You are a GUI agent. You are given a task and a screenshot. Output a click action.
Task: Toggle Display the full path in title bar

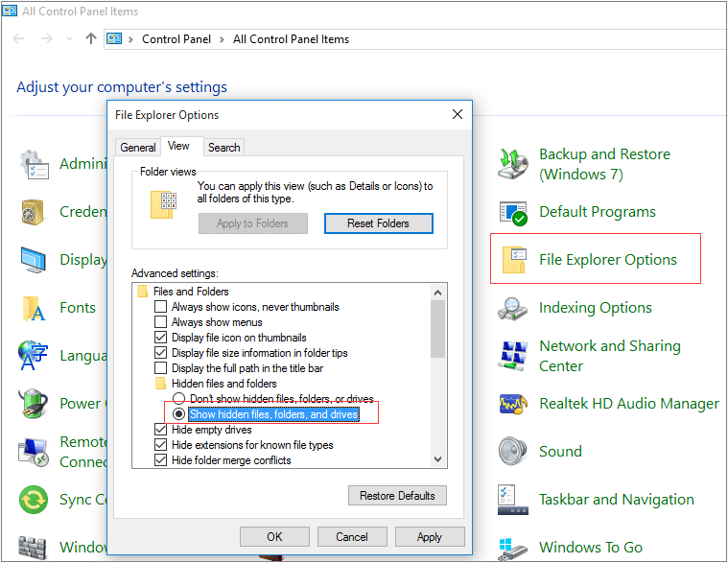click(161, 368)
